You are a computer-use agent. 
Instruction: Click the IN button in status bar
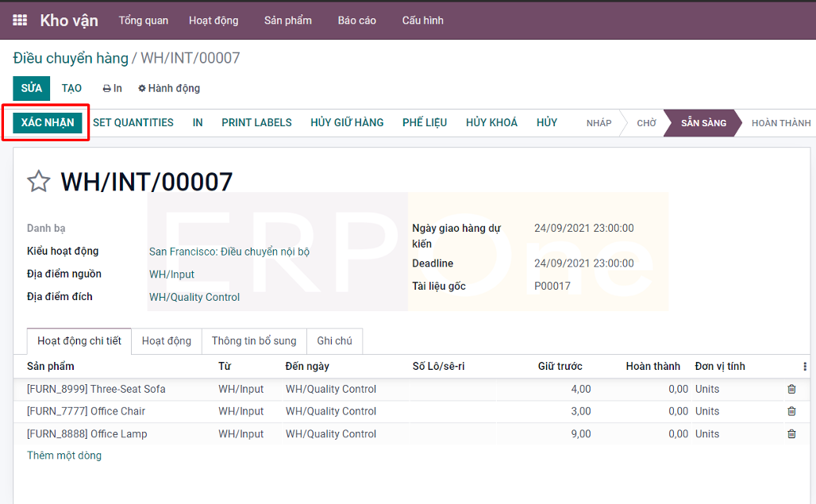click(x=198, y=123)
